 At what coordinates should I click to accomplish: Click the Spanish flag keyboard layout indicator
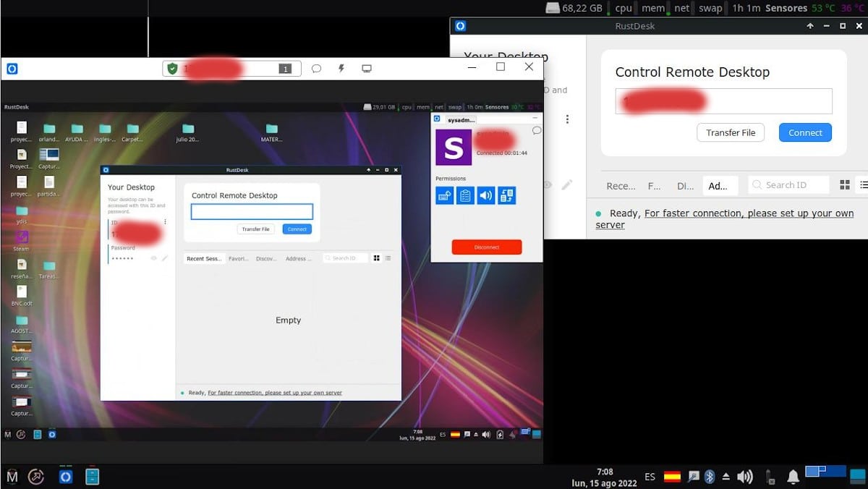click(672, 477)
